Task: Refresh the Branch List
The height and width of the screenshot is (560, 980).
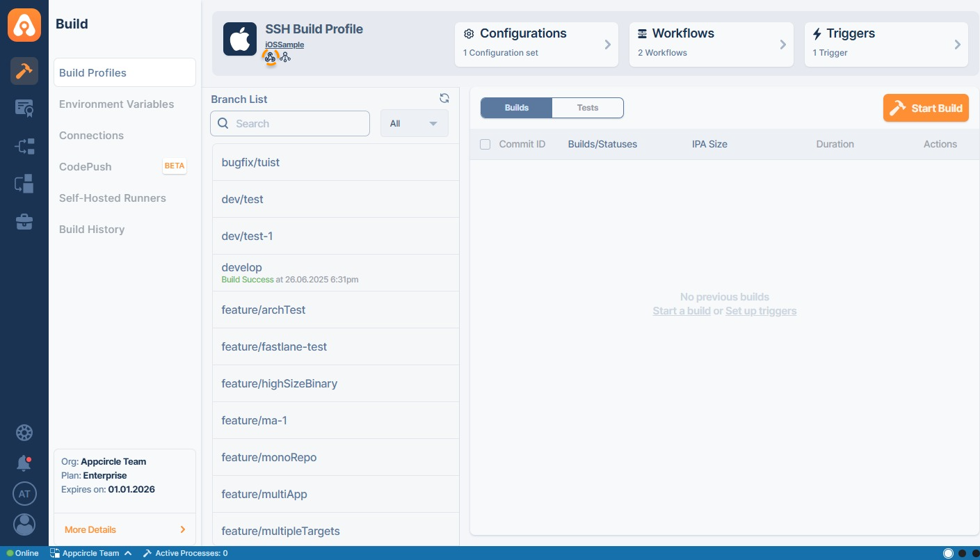Action: 444,99
